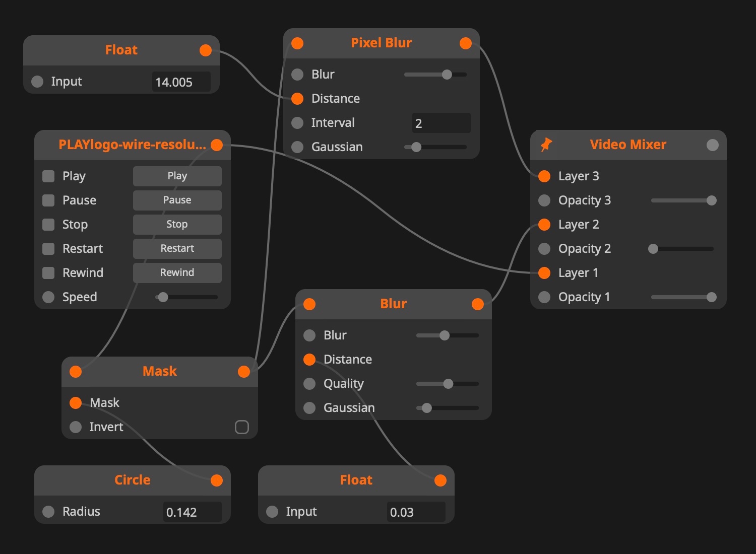The width and height of the screenshot is (756, 554).
Task: Click the Pixel Blur output port
Action: [x=466, y=43]
